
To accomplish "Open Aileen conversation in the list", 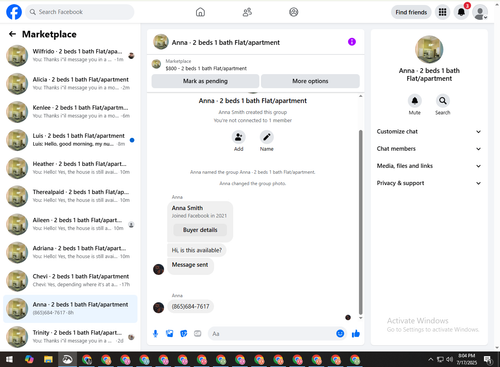I will click(x=70, y=224).
